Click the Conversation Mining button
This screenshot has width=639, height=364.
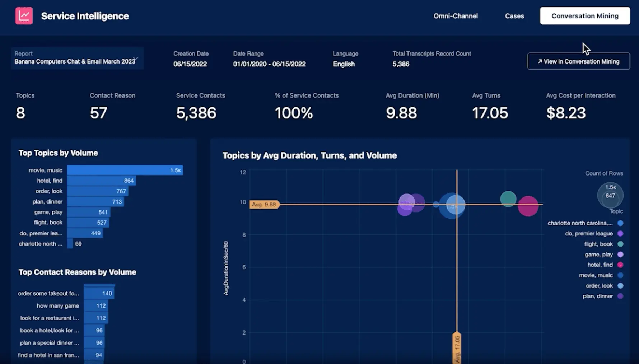pos(584,15)
